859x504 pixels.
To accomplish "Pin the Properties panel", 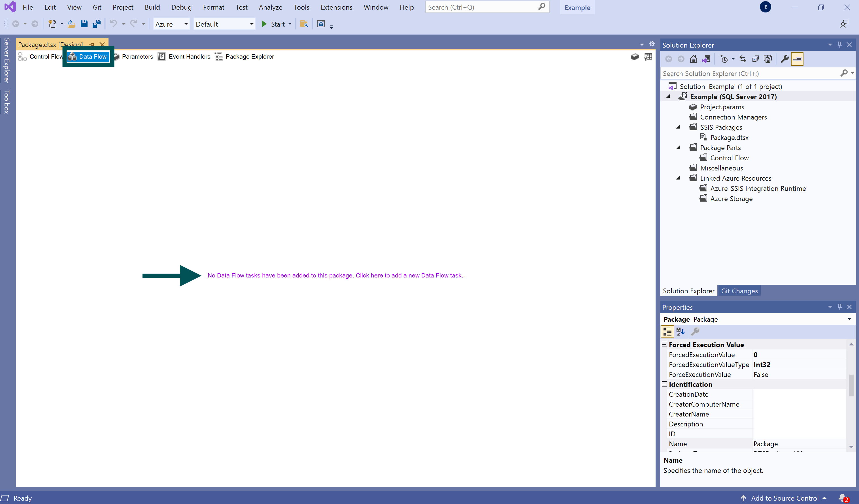I will 839,307.
